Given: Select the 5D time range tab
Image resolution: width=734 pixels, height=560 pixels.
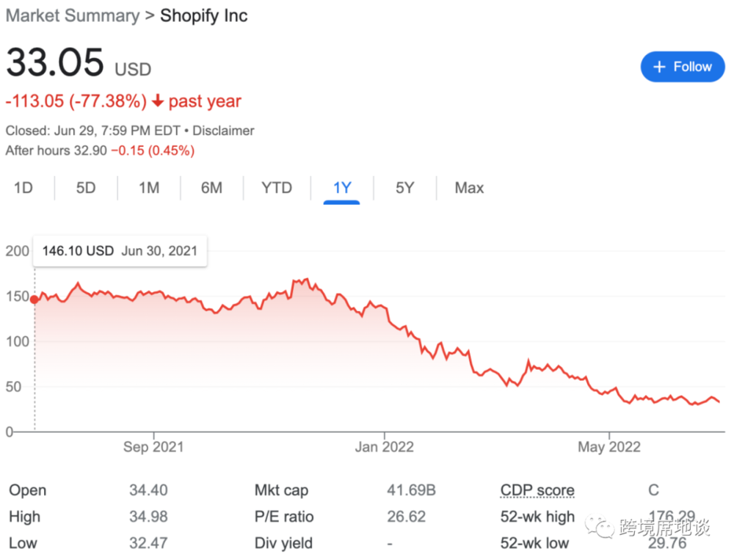Looking at the screenshot, I should [86, 188].
